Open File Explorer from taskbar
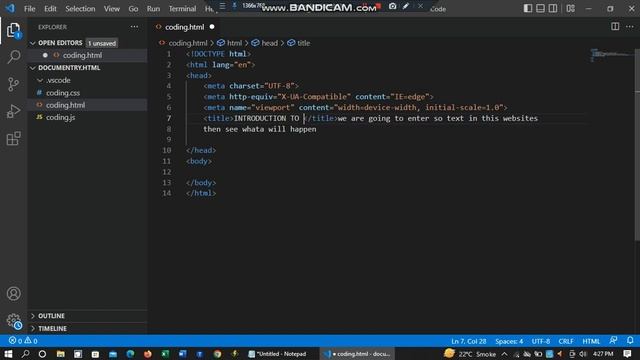Viewport: 640px width, 360px height. click(60, 354)
